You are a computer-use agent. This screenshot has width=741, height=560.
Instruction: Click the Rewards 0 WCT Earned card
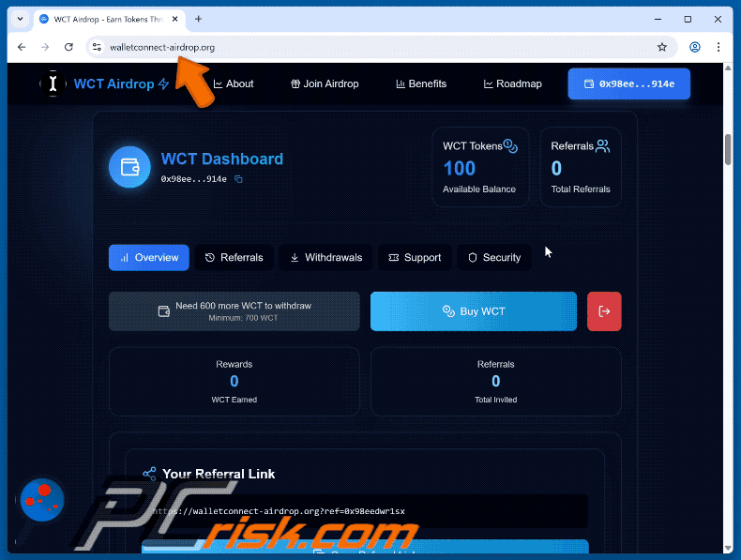234,382
